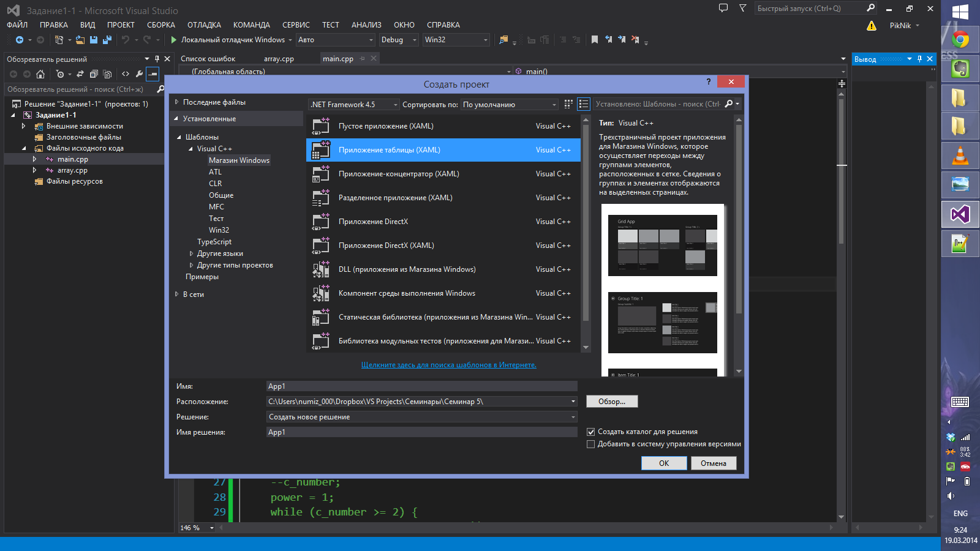Click link to search templates online
Viewport: 980px width, 551px height.
pyautogui.click(x=449, y=365)
